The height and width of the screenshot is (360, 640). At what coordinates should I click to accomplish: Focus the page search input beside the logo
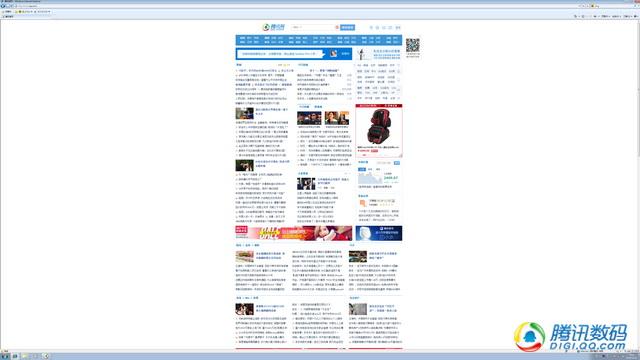click(313, 27)
